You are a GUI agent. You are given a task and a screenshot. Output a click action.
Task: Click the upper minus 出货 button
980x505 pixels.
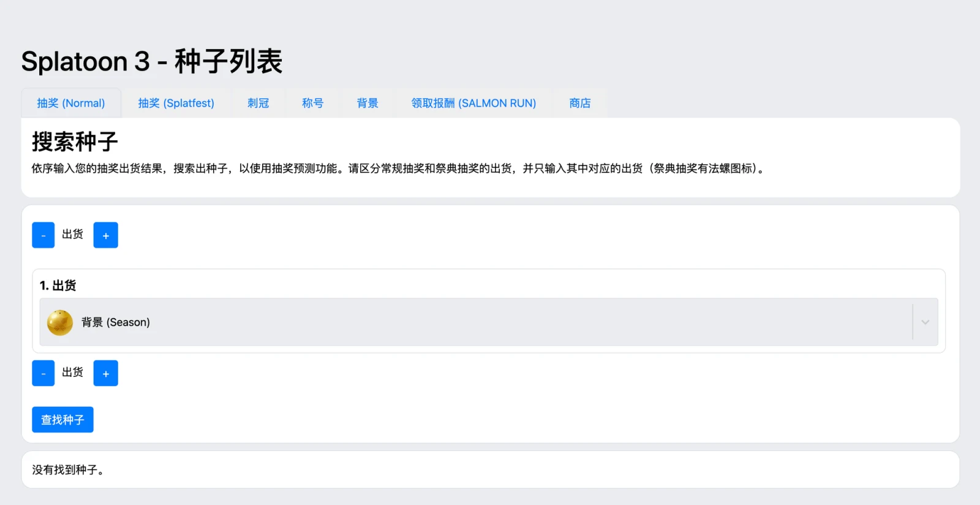(x=43, y=235)
